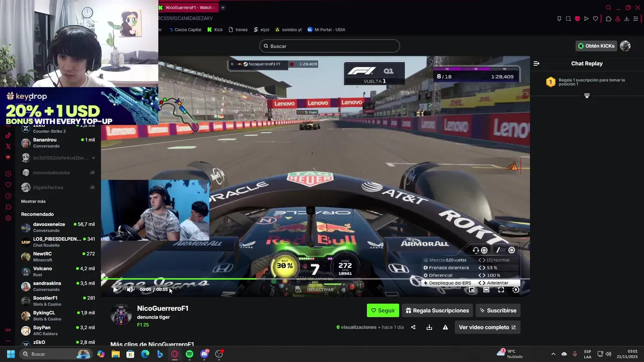The image size is (644, 362).
Task: Open BykingCL Slots & Casino channel
Action: click(x=58, y=316)
